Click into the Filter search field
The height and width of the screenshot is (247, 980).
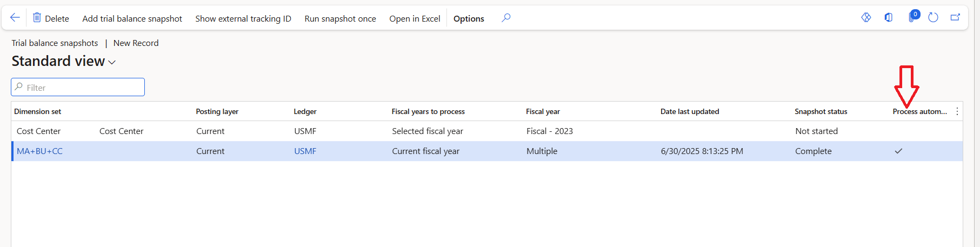81,88
